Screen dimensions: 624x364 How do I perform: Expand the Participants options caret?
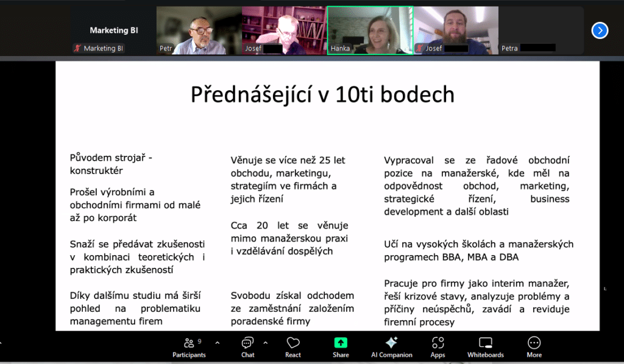pos(218,343)
